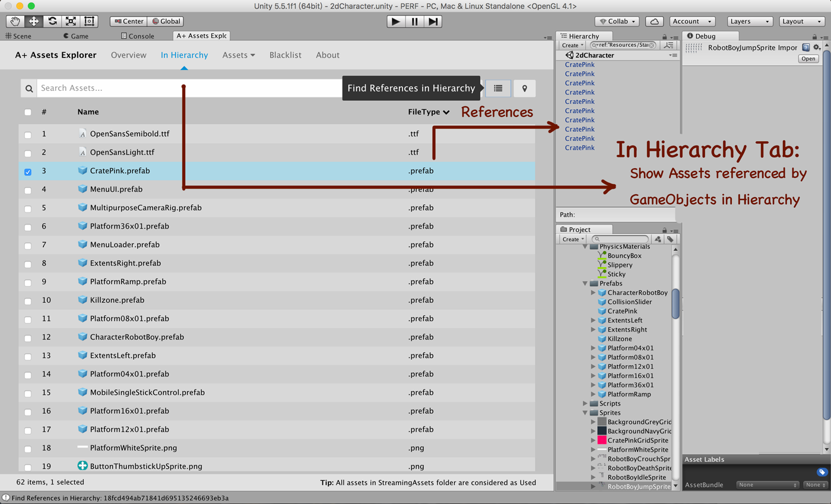
Task: Select CratePinkGridSprite pink thumbnail in Project
Action: click(x=602, y=440)
